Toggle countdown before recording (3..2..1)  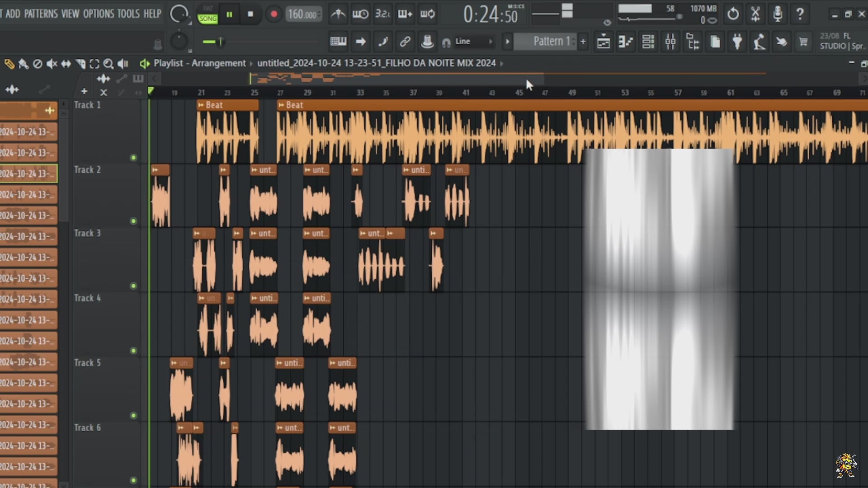382,14
